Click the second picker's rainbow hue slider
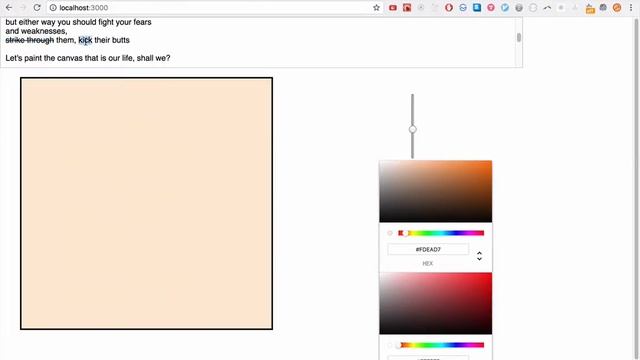This screenshot has height=360, width=640. pos(441,345)
